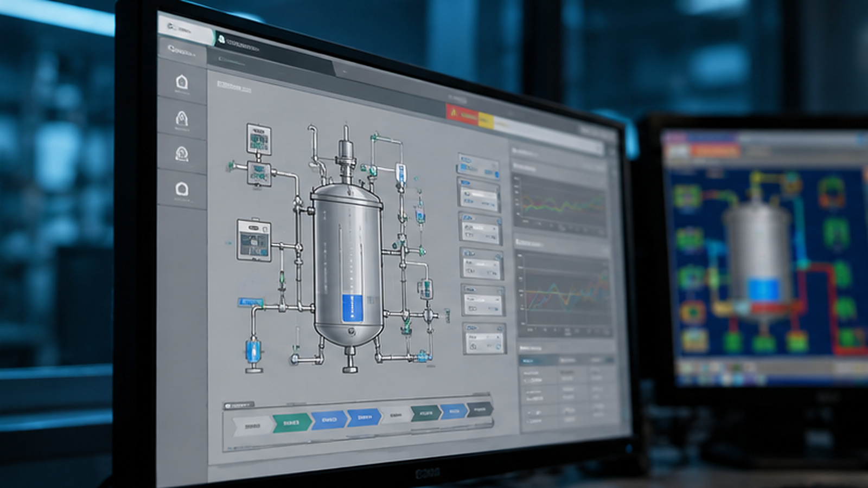Select the third sequence step in blue
This screenshot has width=868, height=488.
pyautogui.click(x=329, y=420)
